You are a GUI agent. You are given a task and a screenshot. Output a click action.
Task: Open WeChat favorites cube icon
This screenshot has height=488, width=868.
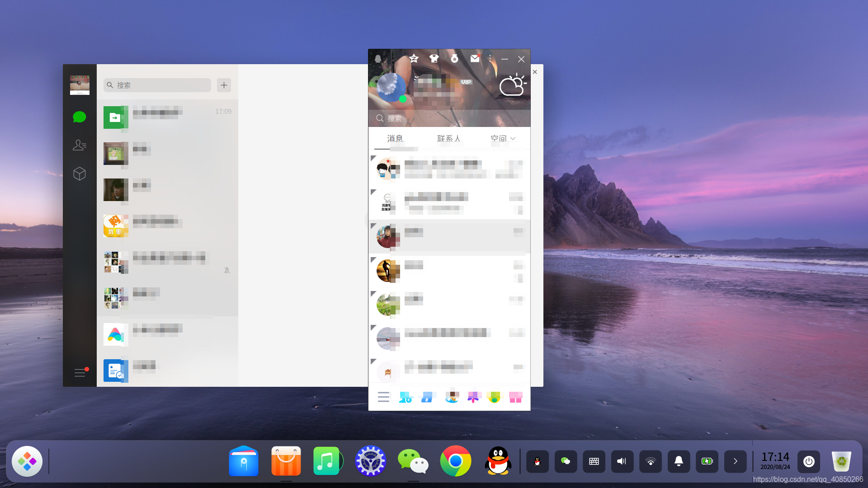coord(80,174)
